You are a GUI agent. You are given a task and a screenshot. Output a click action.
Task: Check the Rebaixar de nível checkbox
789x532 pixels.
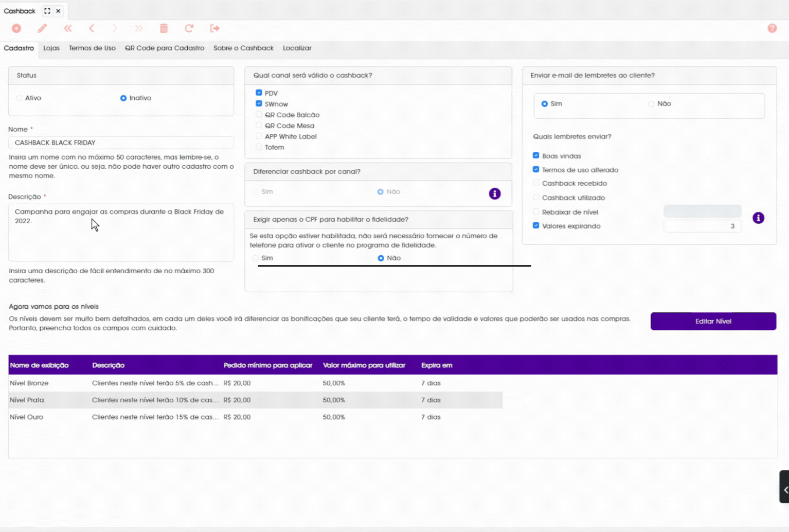click(x=536, y=211)
